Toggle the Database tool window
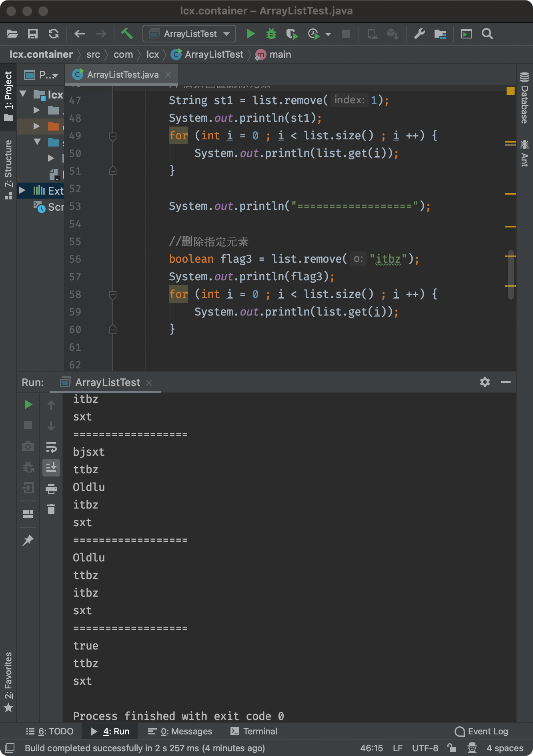This screenshot has height=756, width=533. pyautogui.click(x=525, y=98)
